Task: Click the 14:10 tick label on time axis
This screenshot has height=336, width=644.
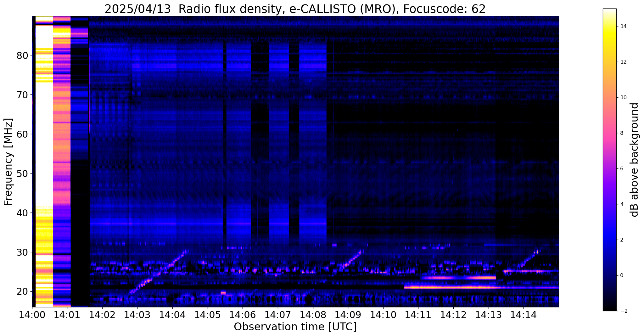Action: (383, 315)
